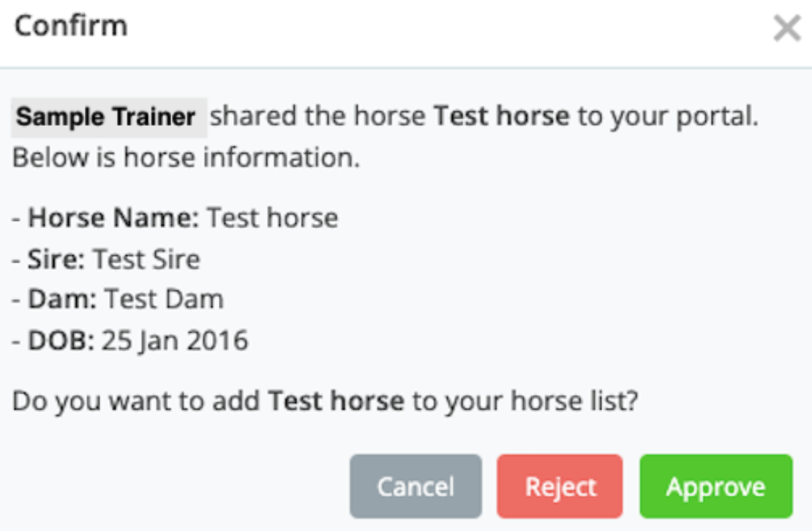
Task: Click the Test Sire value
Action: pos(147,259)
